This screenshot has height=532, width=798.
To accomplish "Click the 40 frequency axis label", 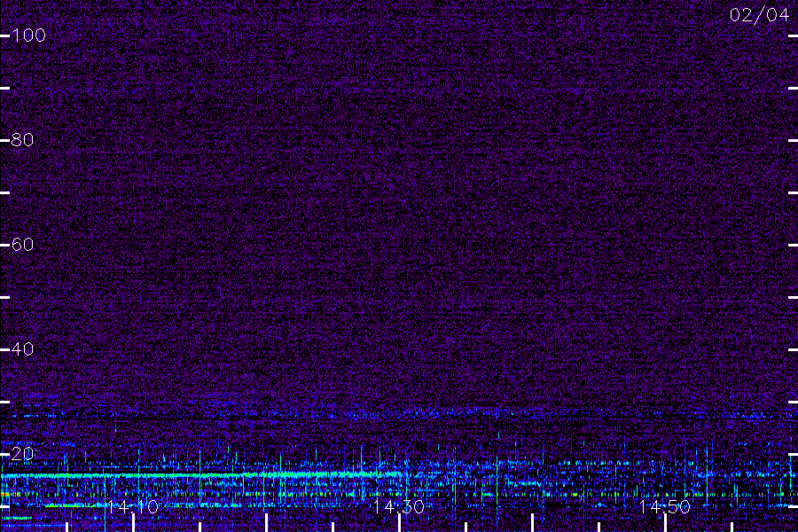I will tap(22, 349).
